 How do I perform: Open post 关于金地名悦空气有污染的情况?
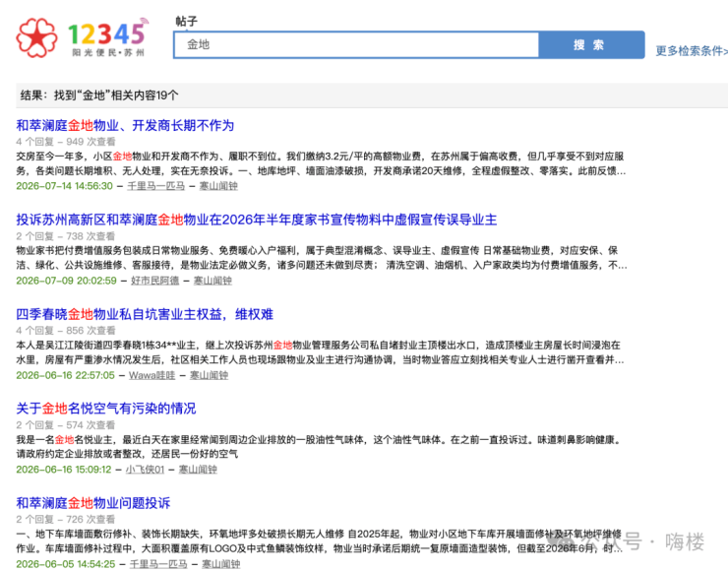click(x=106, y=409)
